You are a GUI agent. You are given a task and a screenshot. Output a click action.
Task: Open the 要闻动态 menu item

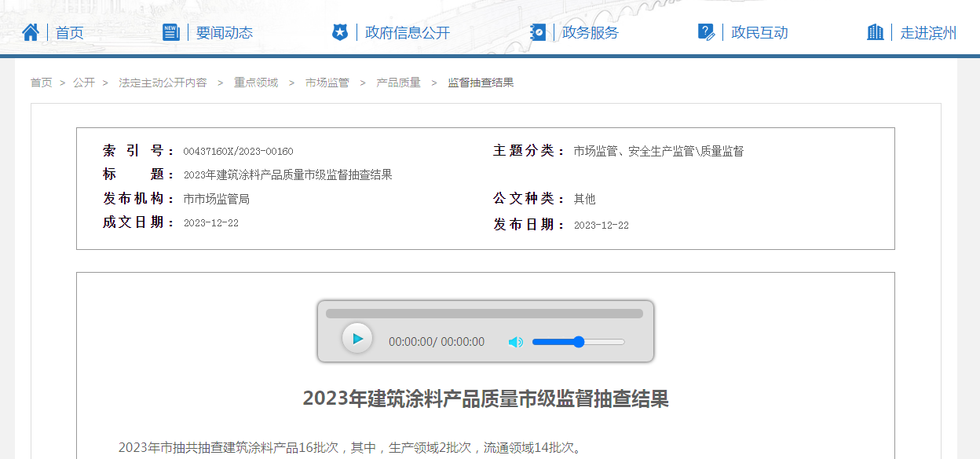(224, 33)
